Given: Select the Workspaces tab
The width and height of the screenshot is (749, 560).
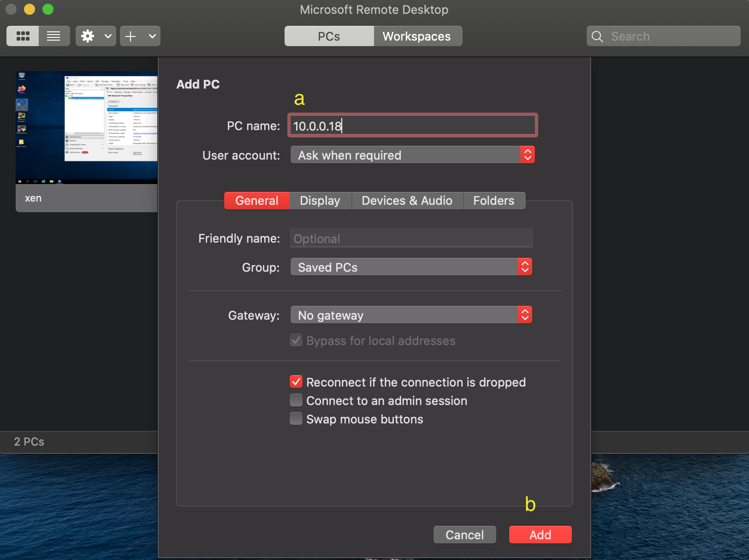Looking at the screenshot, I should 417,36.
